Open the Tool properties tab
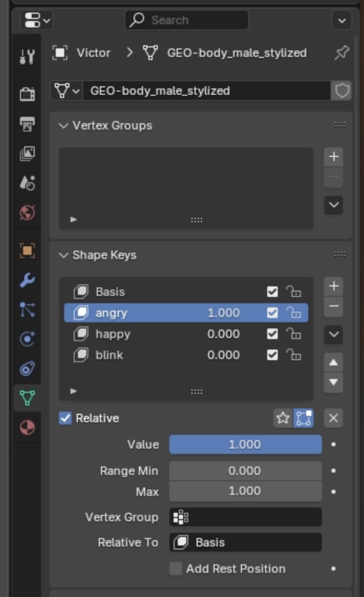This screenshot has height=597, width=364. pos(27,56)
